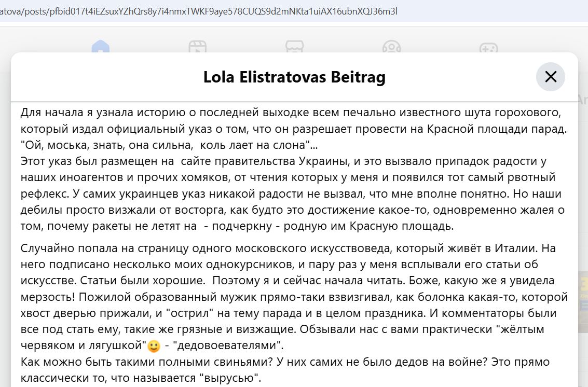Click the browser address bar URL
Screen dimensions: 588x387
pyautogui.click(x=199, y=11)
